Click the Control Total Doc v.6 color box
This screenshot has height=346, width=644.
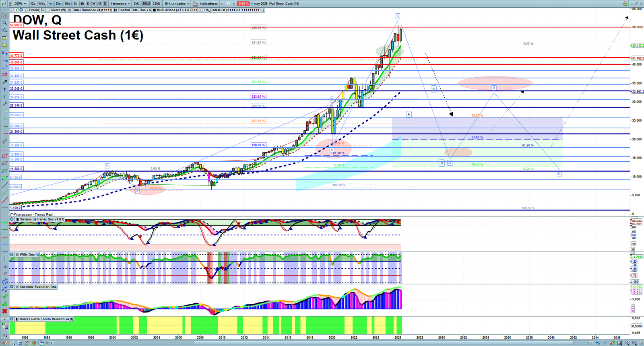tap(116, 10)
